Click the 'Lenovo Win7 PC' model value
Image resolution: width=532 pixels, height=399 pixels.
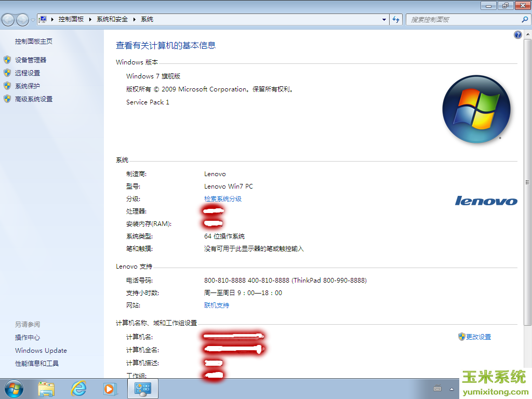point(229,187)
